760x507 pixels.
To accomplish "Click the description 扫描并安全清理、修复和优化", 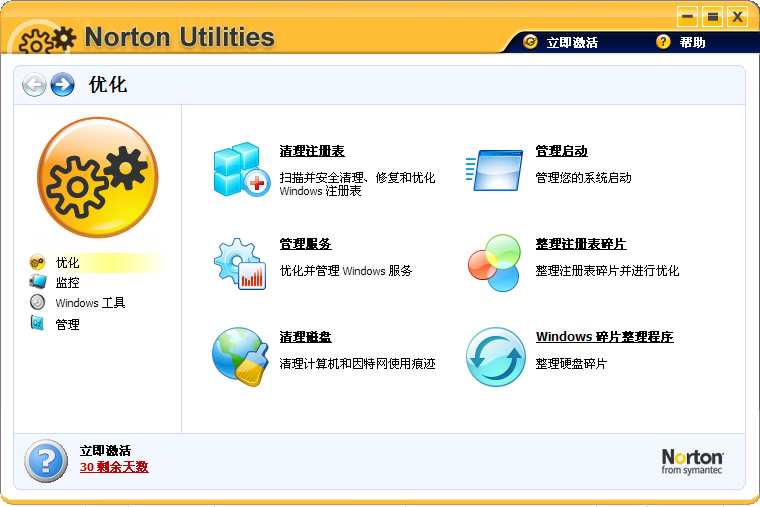I will pyautogui.click(x=357, y=178).
